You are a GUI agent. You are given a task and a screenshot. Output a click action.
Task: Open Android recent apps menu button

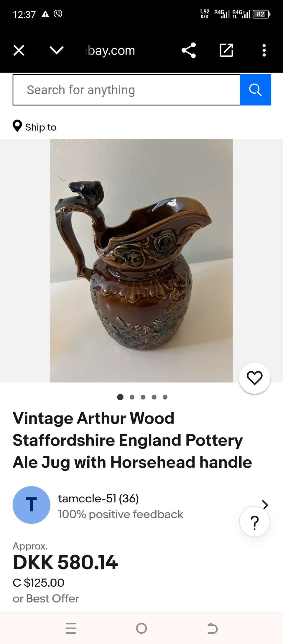[x=71, y=628]
